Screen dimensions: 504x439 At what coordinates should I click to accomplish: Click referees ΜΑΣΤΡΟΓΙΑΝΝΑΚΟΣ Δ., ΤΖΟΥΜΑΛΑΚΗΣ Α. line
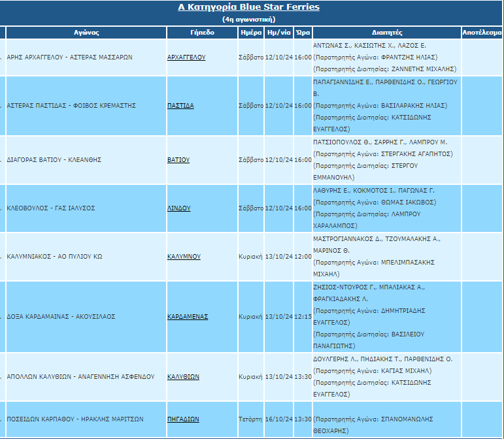tap(377, 239)
